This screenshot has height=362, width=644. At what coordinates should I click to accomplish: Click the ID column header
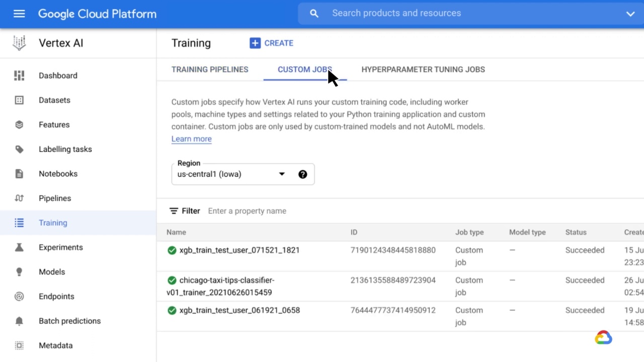354,232
